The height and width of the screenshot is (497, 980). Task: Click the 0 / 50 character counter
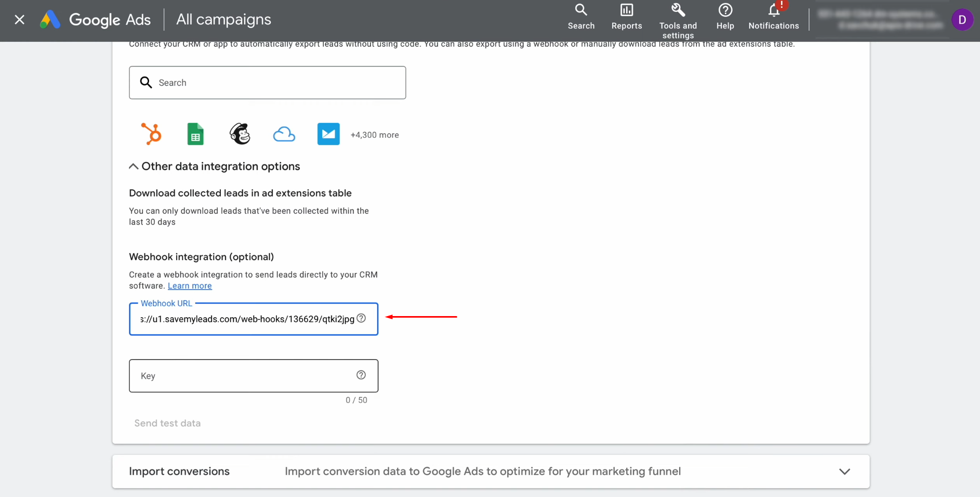coord(356,400)
